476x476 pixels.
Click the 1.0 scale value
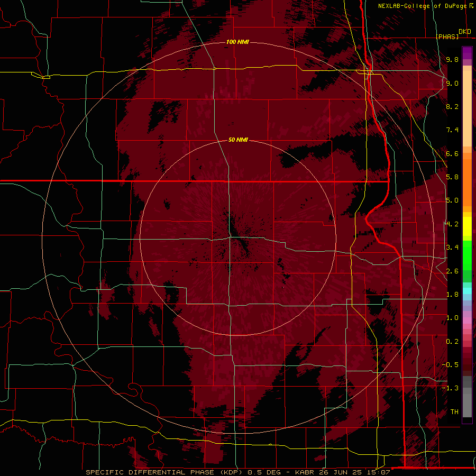(452, 318)
